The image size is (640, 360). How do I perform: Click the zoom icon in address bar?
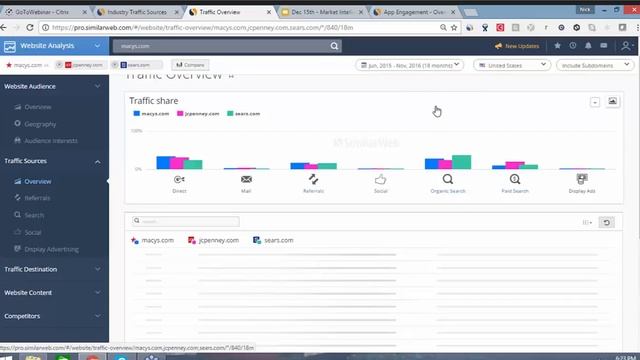click(443, 27)
